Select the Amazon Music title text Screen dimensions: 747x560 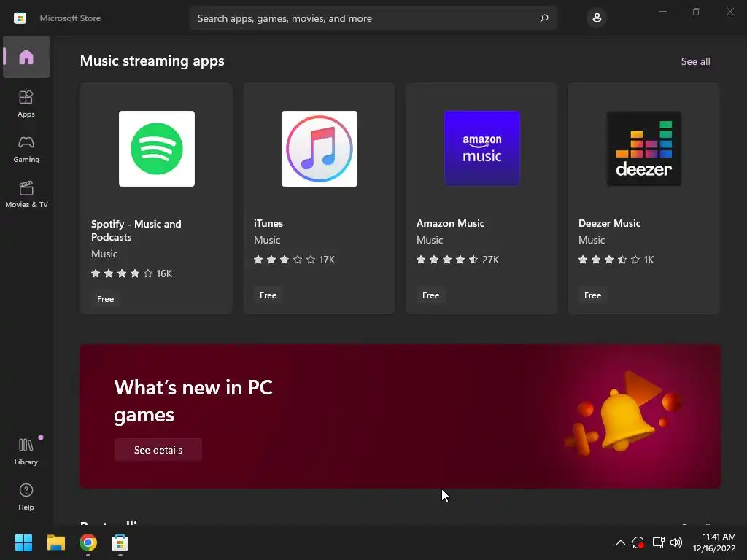coord(450,223)
